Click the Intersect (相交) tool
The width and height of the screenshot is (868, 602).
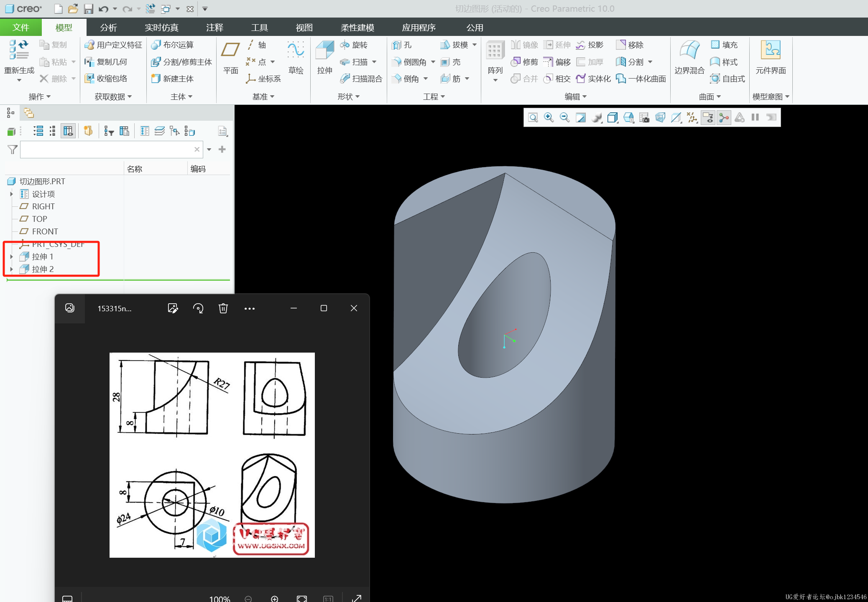click(x=557, y=79)
